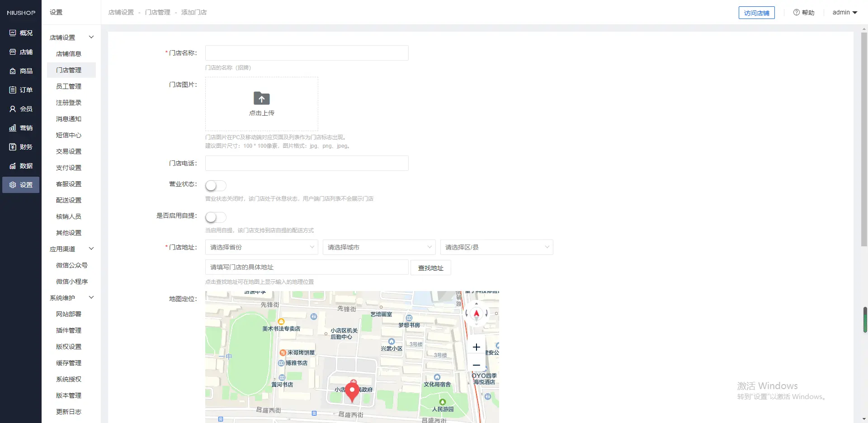The image size is (868, 423).
Task: Open the 请选择城市 city dropdown
Action: pyautogui.click(x=379, y=247)
